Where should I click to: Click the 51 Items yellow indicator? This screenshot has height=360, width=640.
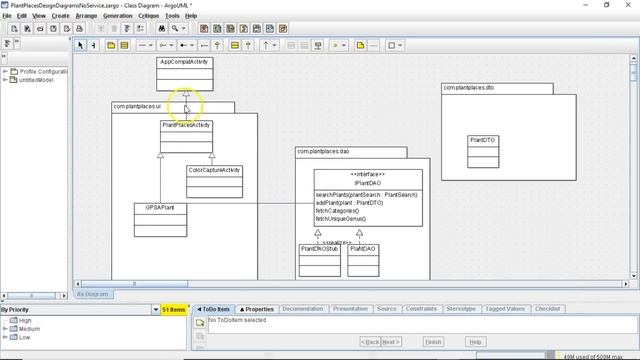click(174, 309)
